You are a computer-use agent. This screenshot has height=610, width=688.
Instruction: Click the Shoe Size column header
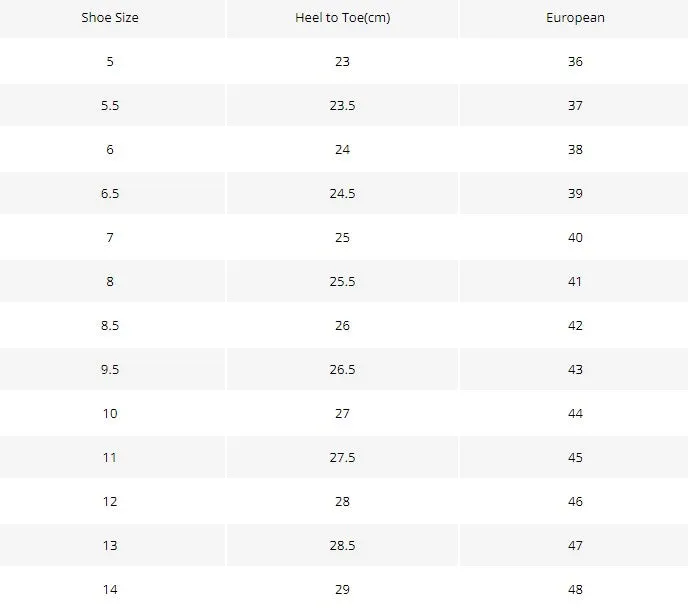click(110, 18)
